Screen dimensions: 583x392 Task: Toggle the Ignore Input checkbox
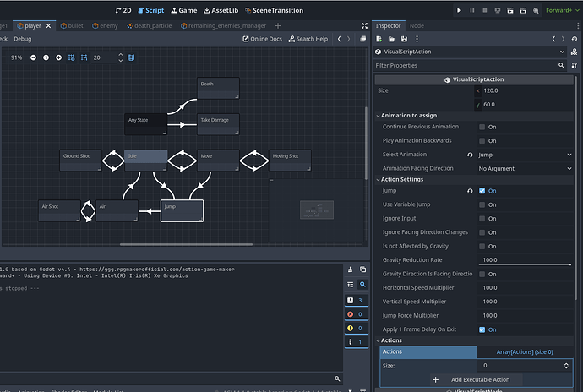pyautogui.click(x=482, y=218)
